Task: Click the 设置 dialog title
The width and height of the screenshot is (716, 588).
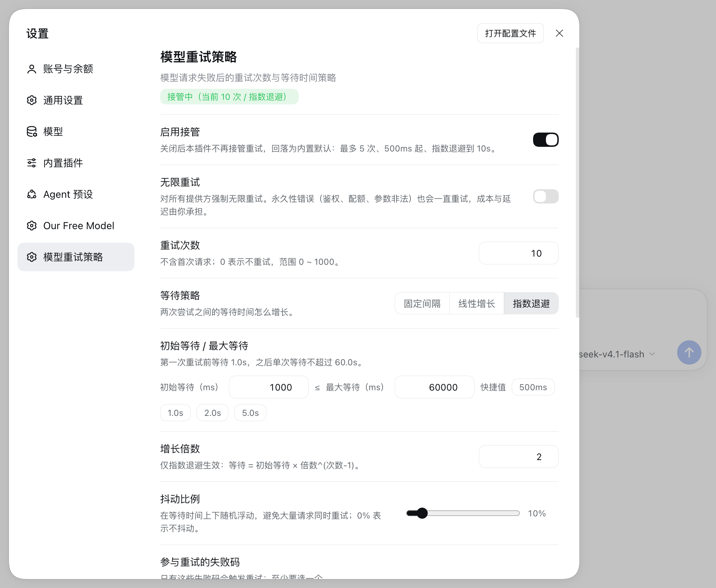Action: point(37,33)
